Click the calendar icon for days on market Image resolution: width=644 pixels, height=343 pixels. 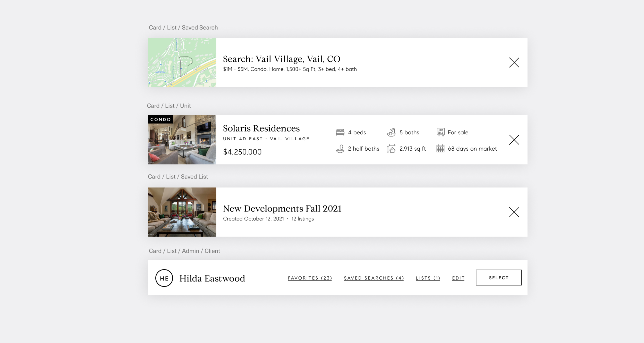(x=440, y=149)
